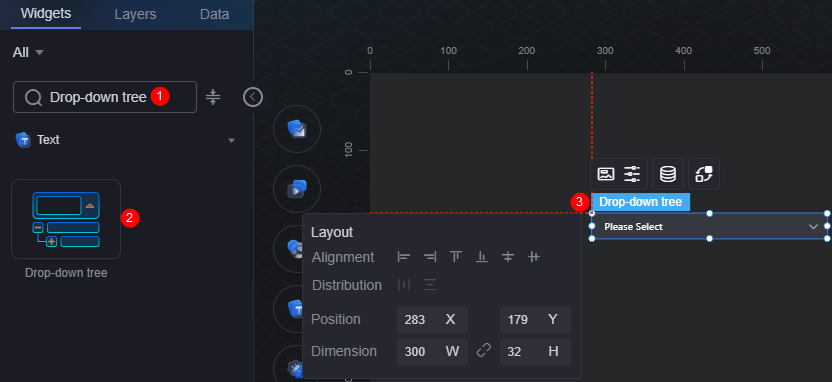This screenshot has height=382, width=832.
Task: Click the Dimension H value field
Action: coord(535,352)
